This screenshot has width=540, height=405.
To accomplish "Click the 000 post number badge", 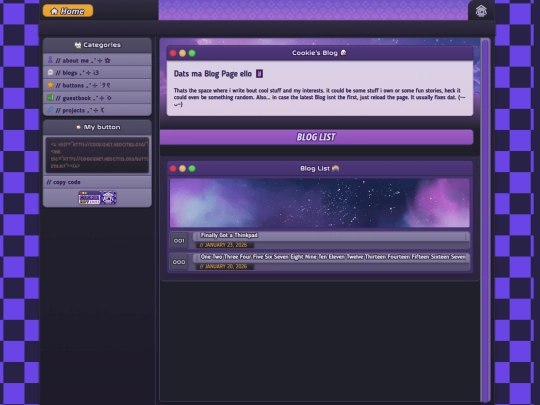I will [x=179, y=262].
